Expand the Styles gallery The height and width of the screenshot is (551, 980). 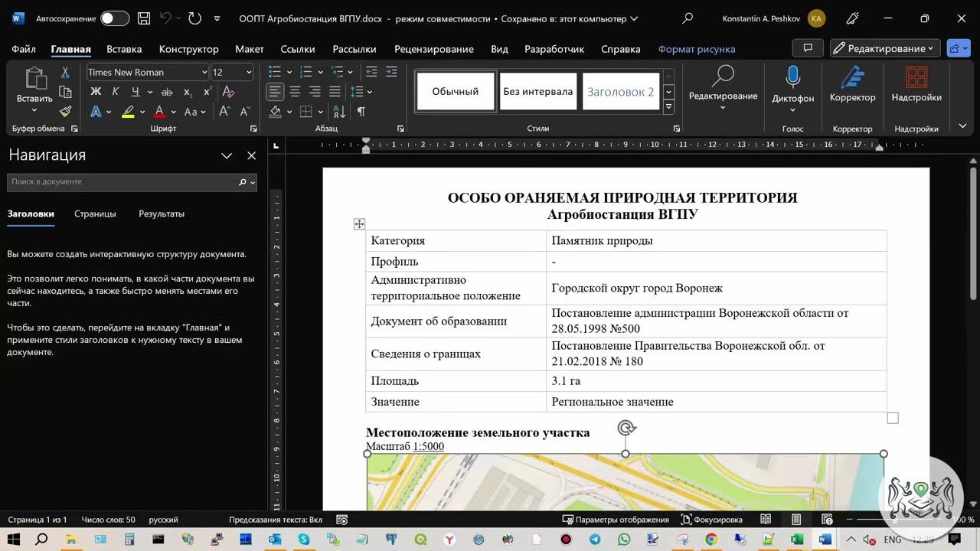point(668,107)
